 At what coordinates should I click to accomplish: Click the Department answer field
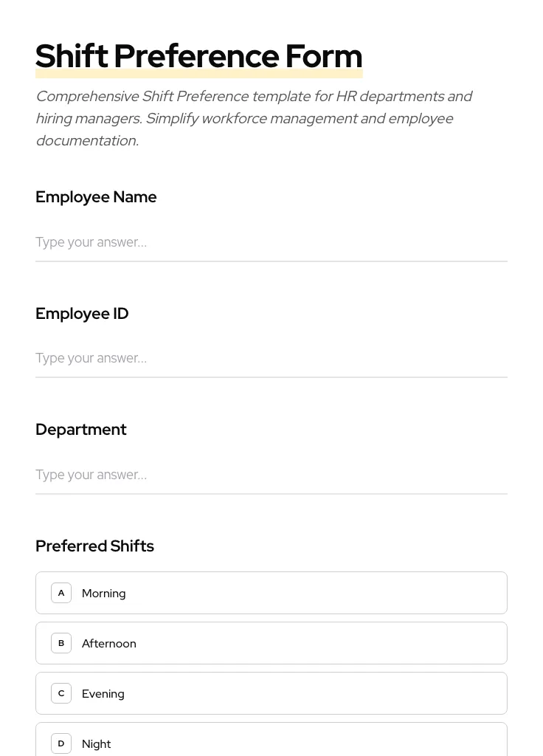271,475
